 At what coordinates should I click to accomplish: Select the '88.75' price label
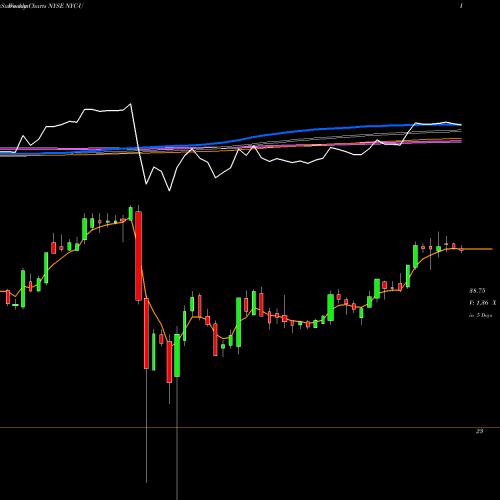pyautogui.click(x=477, y=291)
